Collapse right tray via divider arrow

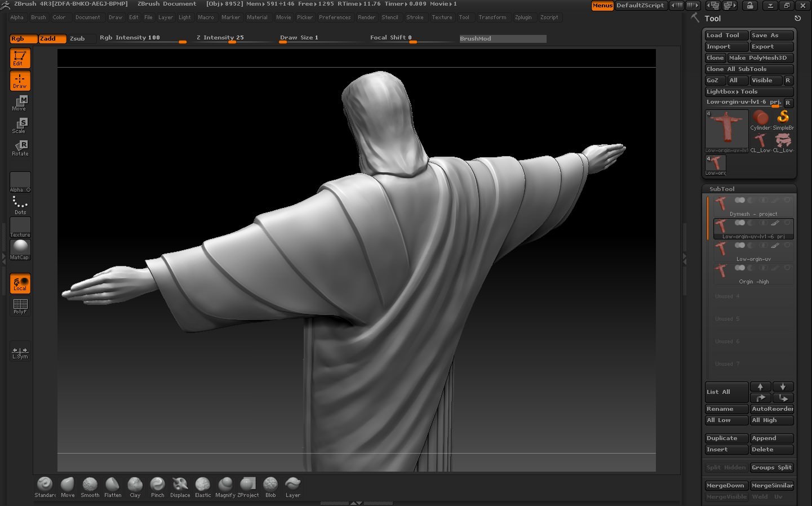[685, 259]
